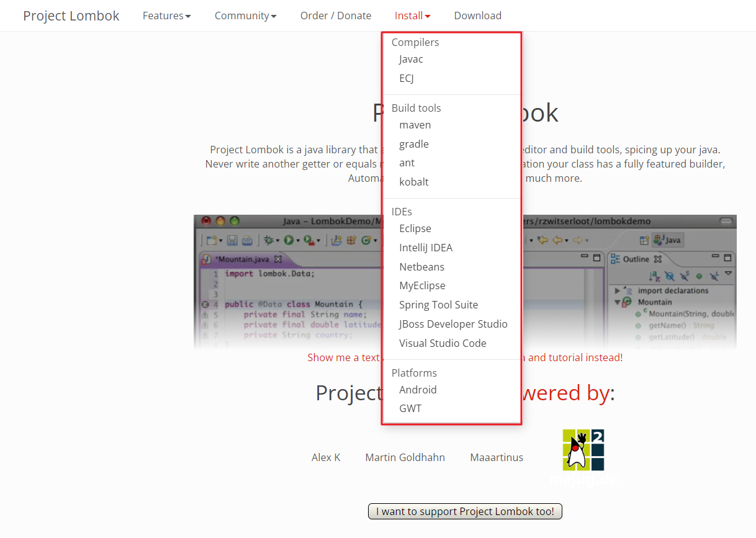Image resolution: width=756 pixels, height=538 pixels.
Task: Open the Project Lombok home link
Action: (x=71, y=16)
